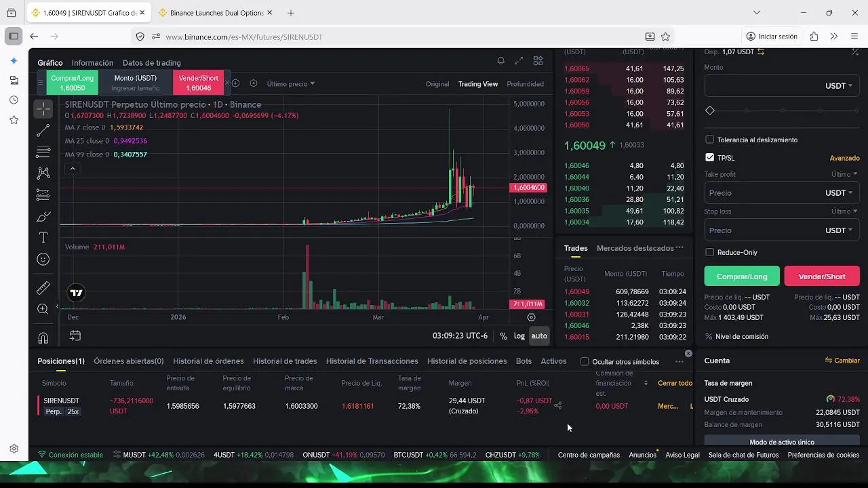Select the ruler measure tool
The height and width of the screenshot is (488, 868).
tap(43, 288)
